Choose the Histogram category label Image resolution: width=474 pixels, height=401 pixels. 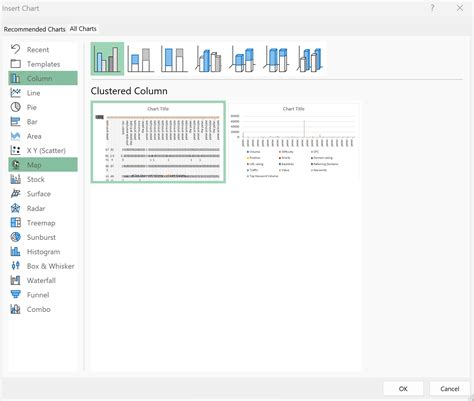[43, 252]
